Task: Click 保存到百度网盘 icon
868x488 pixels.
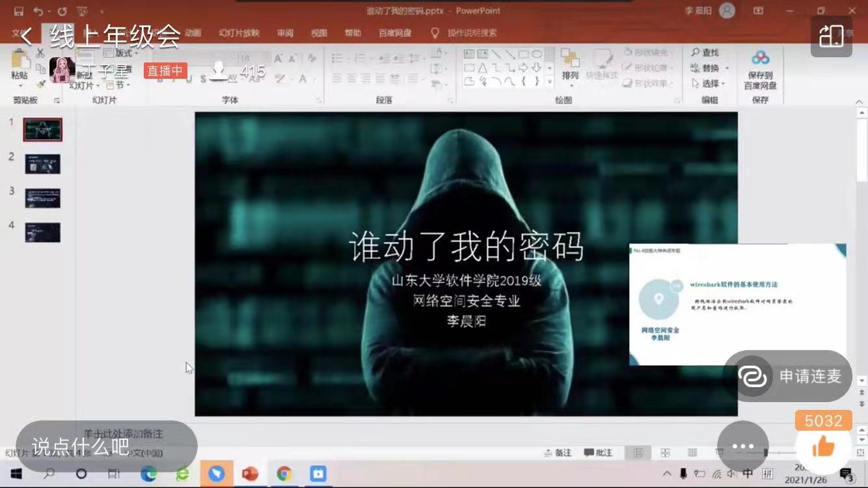Action: 759,68
